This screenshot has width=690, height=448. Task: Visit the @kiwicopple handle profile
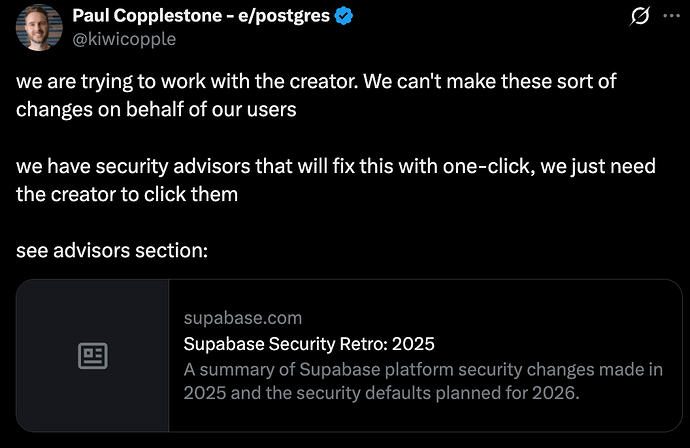point(123,39)
